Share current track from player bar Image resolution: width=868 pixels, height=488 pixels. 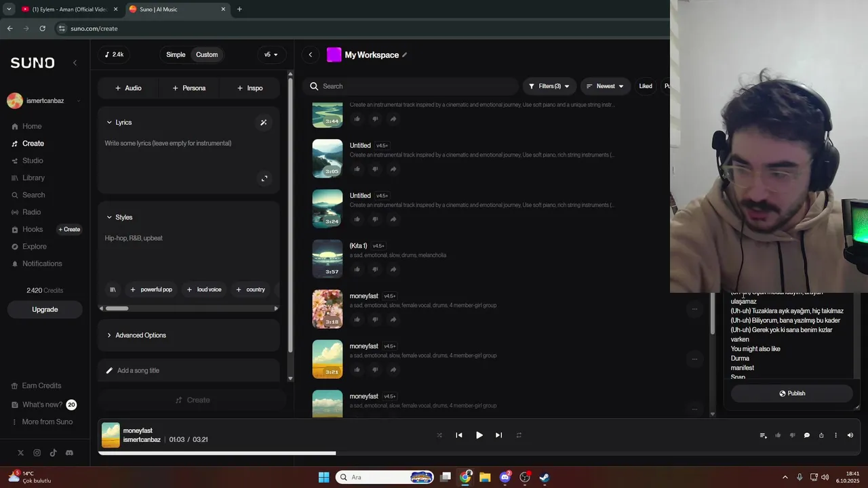click(x=821, y=435)
